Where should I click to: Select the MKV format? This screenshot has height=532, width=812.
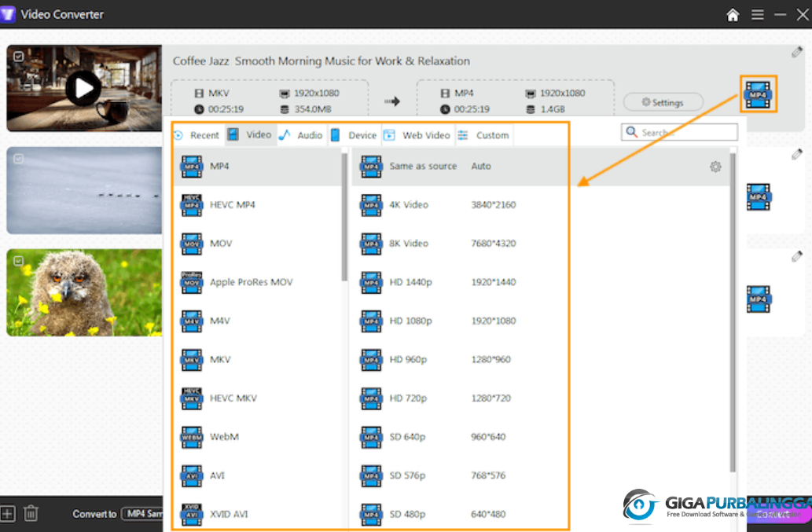pyautogui.click(x=257, y=360)
